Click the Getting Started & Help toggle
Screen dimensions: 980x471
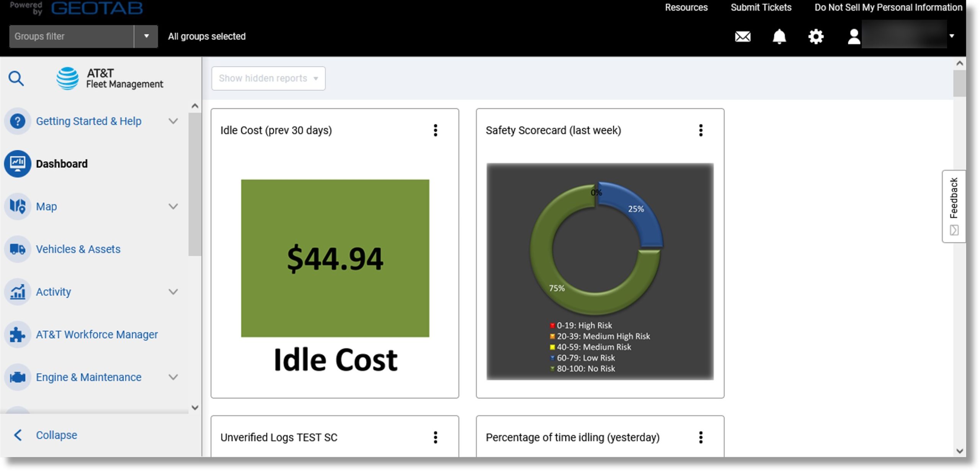(175, 121)
